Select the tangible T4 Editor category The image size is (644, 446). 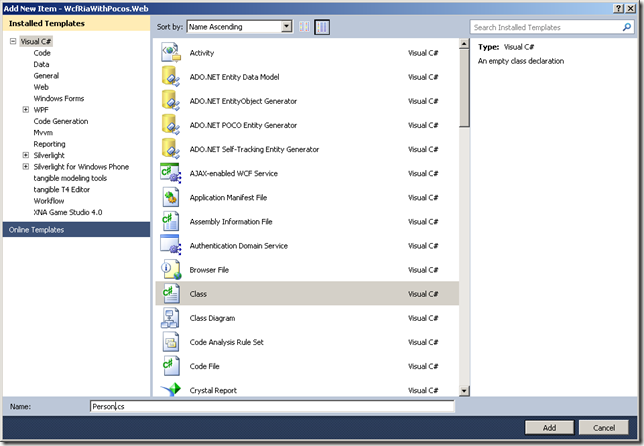coord(62,189)
